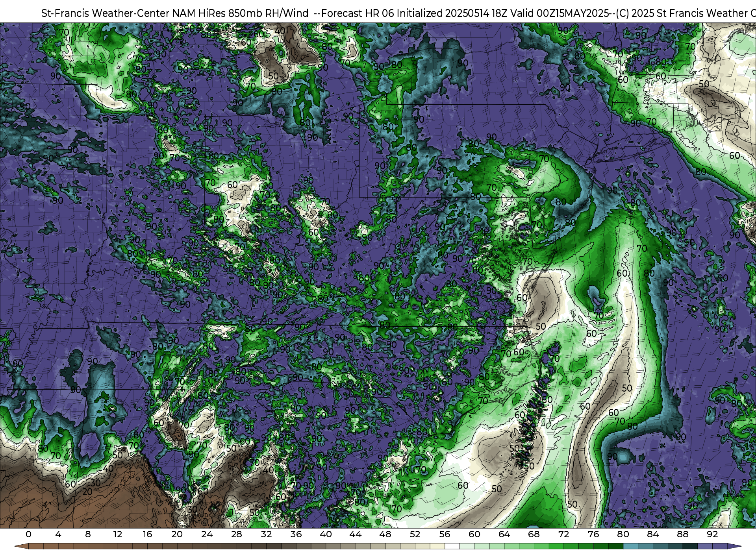This screenshot has height=551, width=756.
Task: Click the white swatch at value 56
Action: click(x=452, y=546)
